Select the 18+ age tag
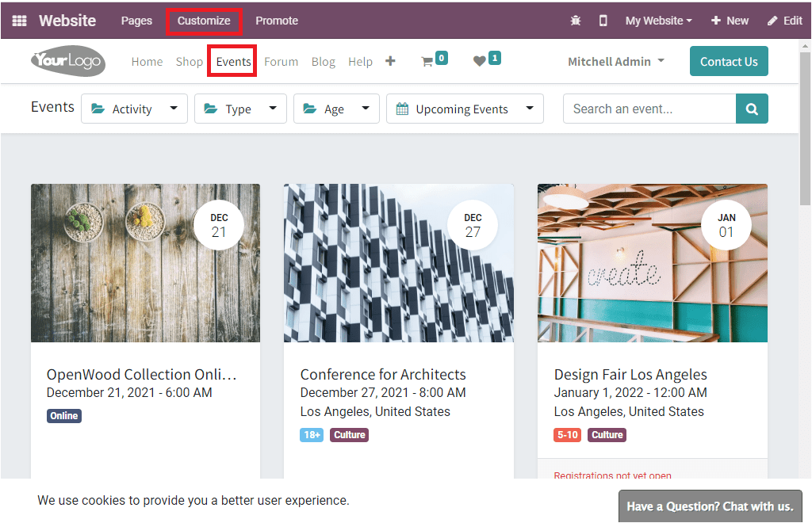Screen dimensions: 812x523 (311, 434)
